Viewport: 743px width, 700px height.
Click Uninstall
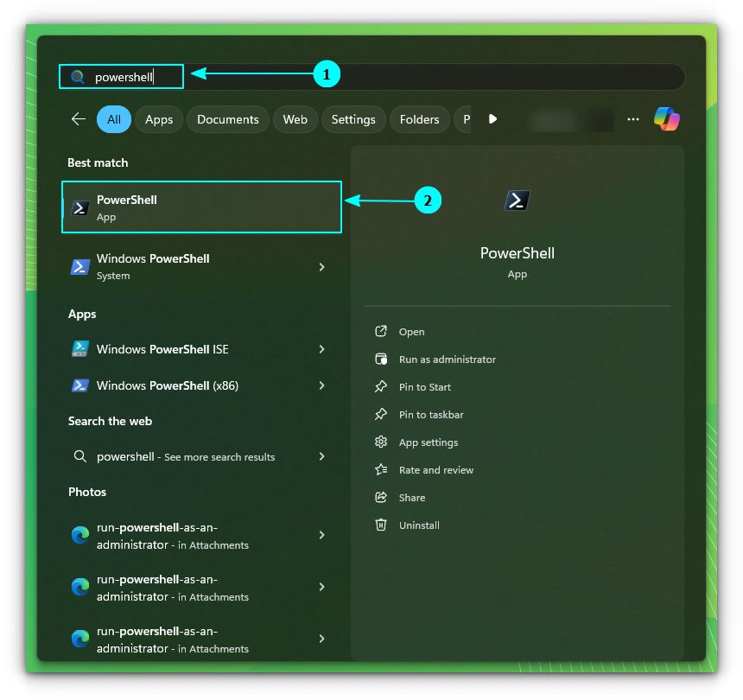(419, 525)
